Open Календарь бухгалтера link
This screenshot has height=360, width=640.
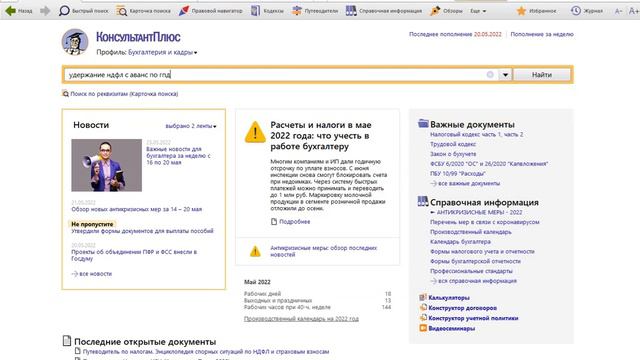460,242
